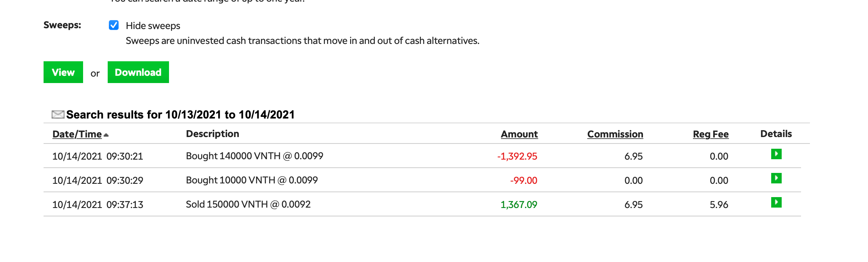Sort the table by Reg Fee
The height and width of the screenshot is (262, 868).
click(x=711, y=134)
